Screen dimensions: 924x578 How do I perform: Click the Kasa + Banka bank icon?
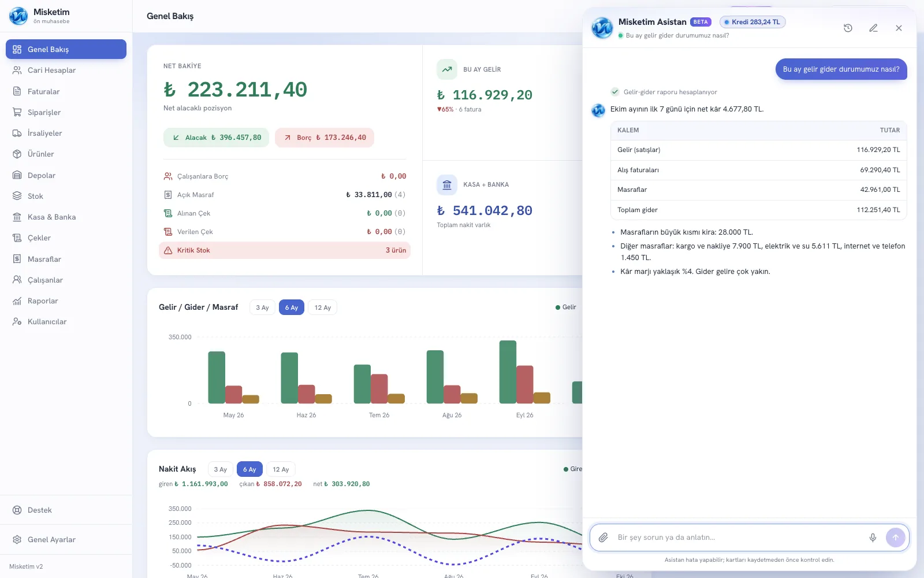tap(447, 185)
